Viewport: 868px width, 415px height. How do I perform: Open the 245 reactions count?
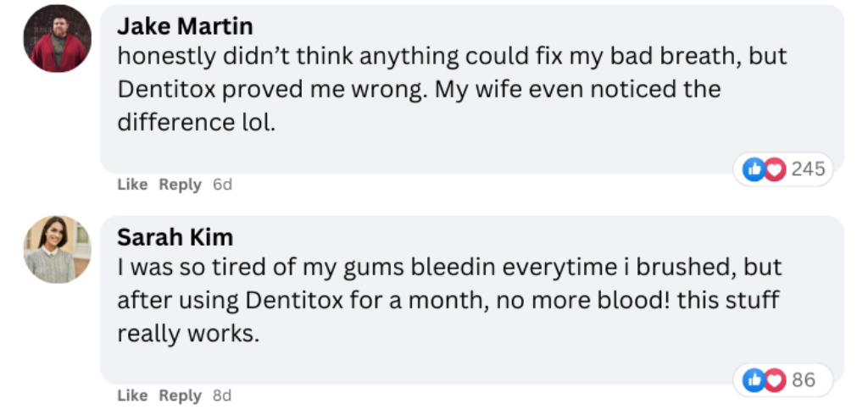808,169
